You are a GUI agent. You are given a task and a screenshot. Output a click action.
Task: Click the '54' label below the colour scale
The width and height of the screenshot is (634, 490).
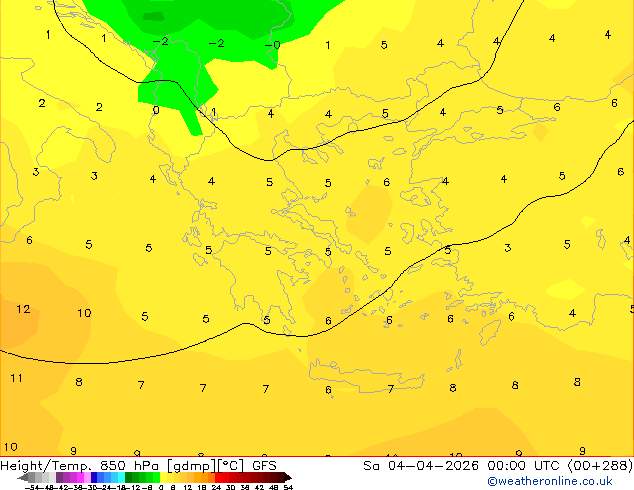point(288,488)
